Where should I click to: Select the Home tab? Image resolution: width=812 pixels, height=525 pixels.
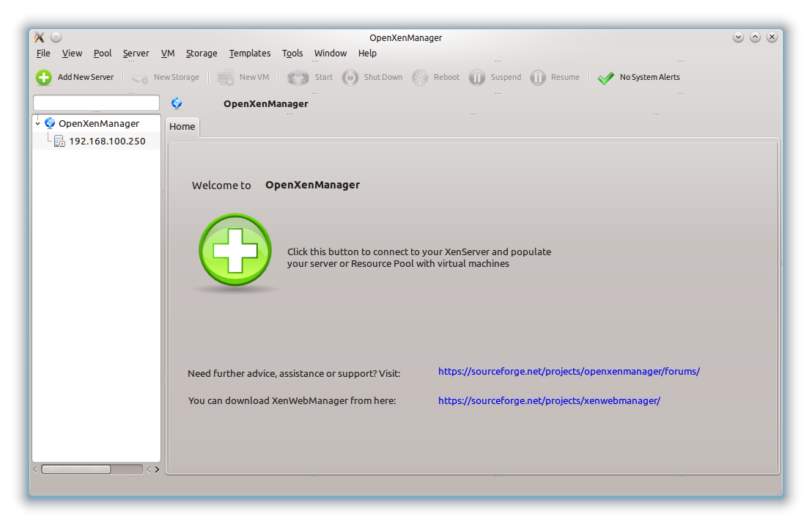click(182, 127)
